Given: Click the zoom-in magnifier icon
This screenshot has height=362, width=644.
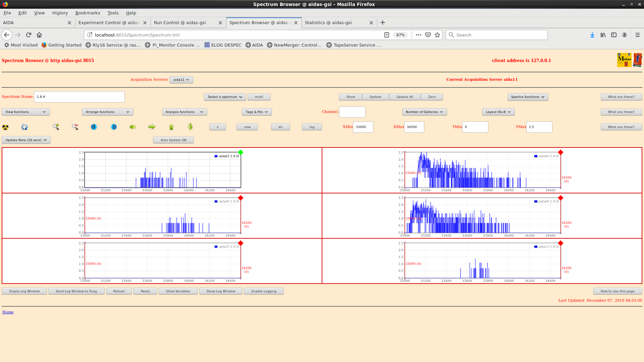Looking at the screenshot, I should pyautogui.click(x=56, y=127).
